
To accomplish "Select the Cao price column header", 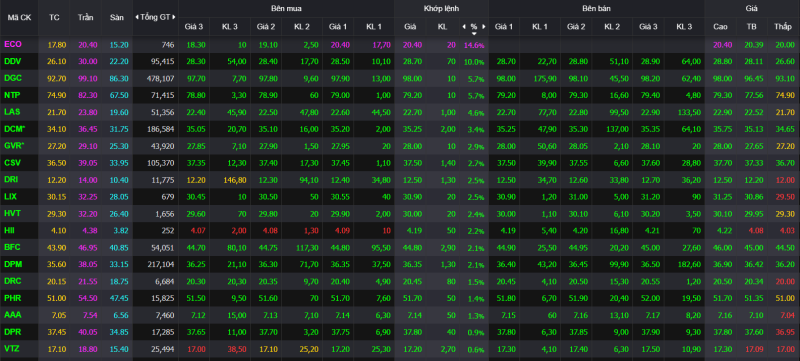I will tap(720, 27).
